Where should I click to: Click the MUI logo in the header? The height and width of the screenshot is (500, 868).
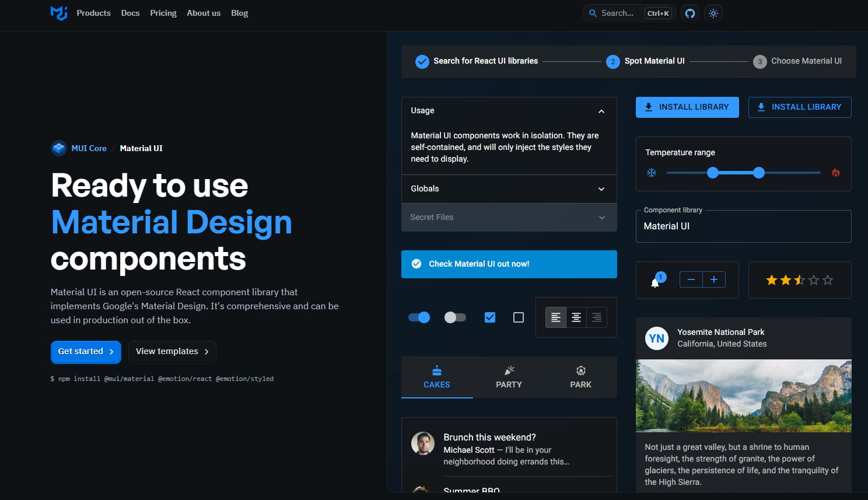[x=59, y=13]
